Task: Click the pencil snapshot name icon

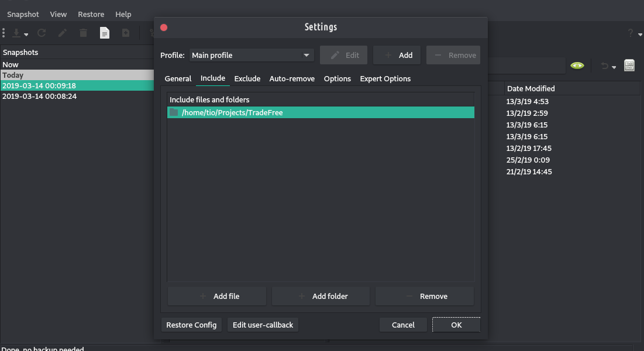Action: (63, 33)
